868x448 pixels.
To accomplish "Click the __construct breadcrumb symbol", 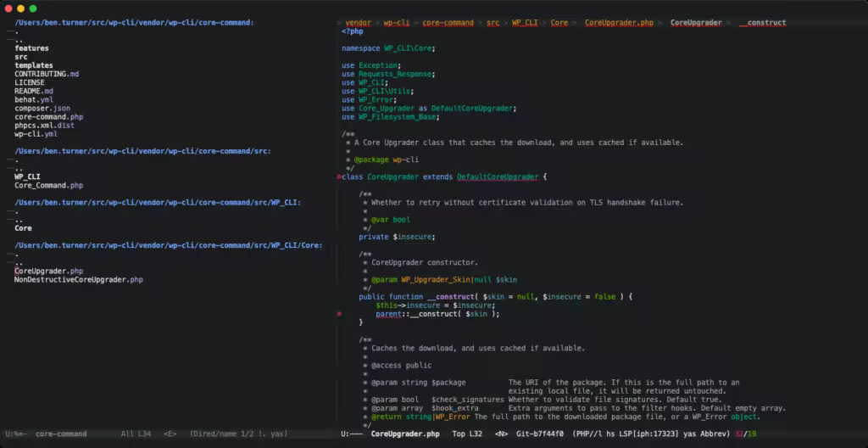I will click(762, 23).
